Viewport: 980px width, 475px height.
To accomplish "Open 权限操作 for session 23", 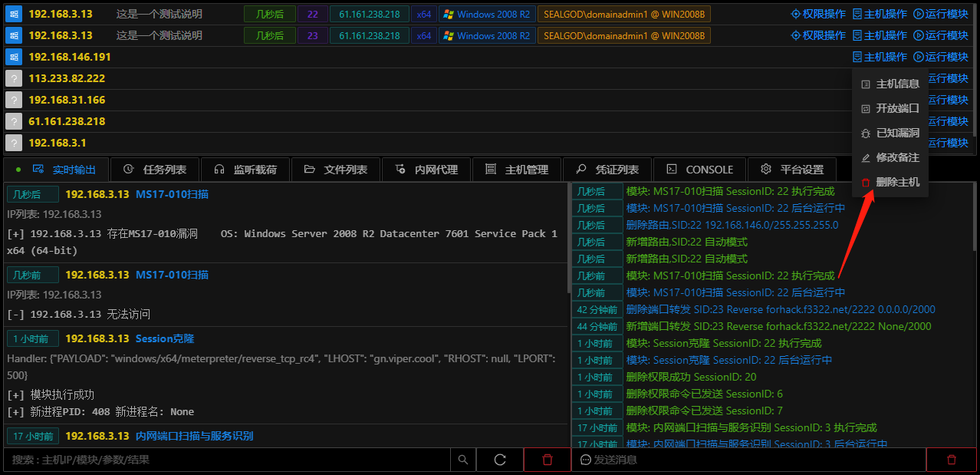I will 818,35.
